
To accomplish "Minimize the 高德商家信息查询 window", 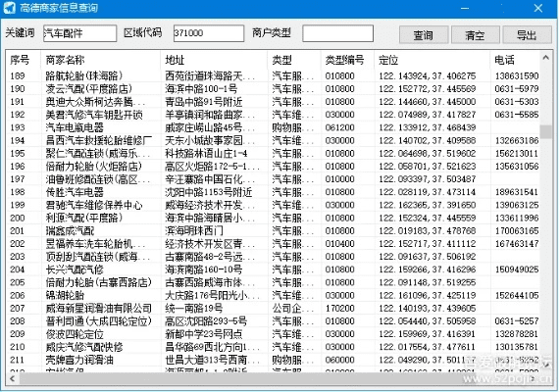I will (465, 8).
